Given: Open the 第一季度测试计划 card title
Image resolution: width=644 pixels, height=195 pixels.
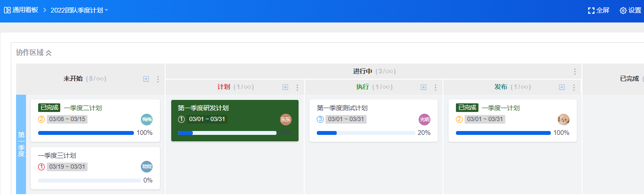Looking at the screenshot, I should (x=342, y=108).
